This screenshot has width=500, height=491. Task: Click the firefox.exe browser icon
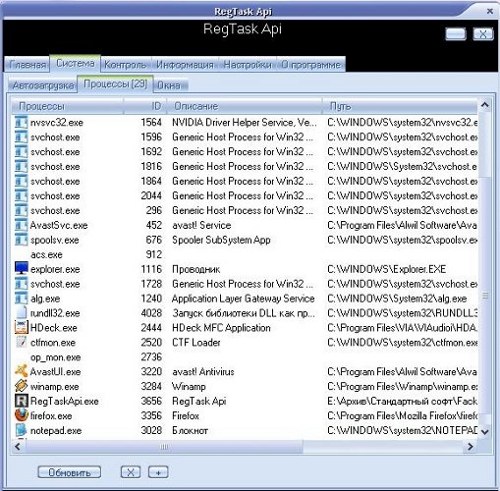click(21, 415)
